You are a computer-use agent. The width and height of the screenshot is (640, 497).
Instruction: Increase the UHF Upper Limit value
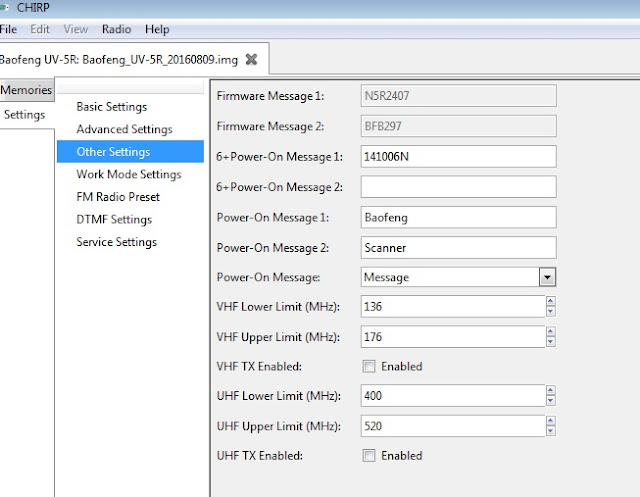pos(551,421)
